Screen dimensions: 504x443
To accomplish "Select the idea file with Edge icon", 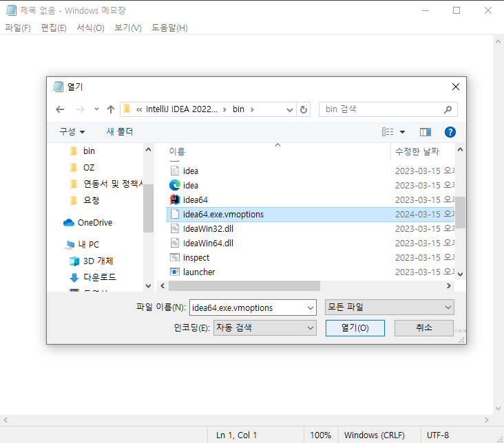I will click(x=190, y=185).
